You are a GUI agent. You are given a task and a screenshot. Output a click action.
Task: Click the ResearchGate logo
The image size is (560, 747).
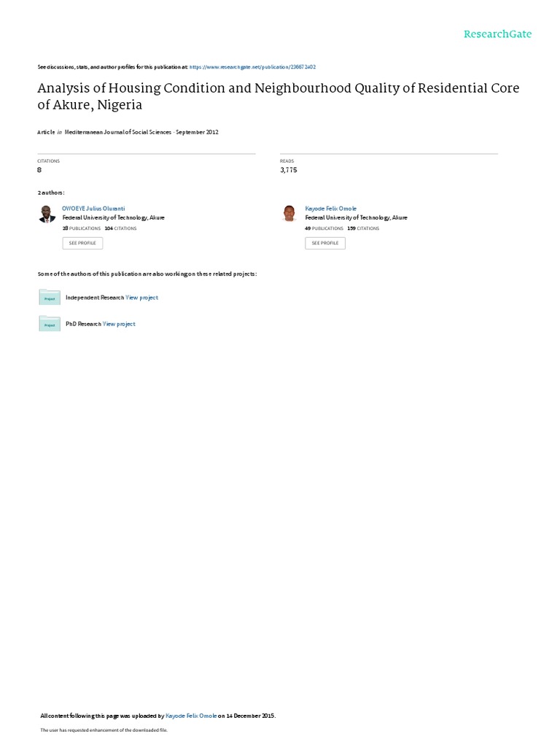pyautogui.click(x=498, y=34)
